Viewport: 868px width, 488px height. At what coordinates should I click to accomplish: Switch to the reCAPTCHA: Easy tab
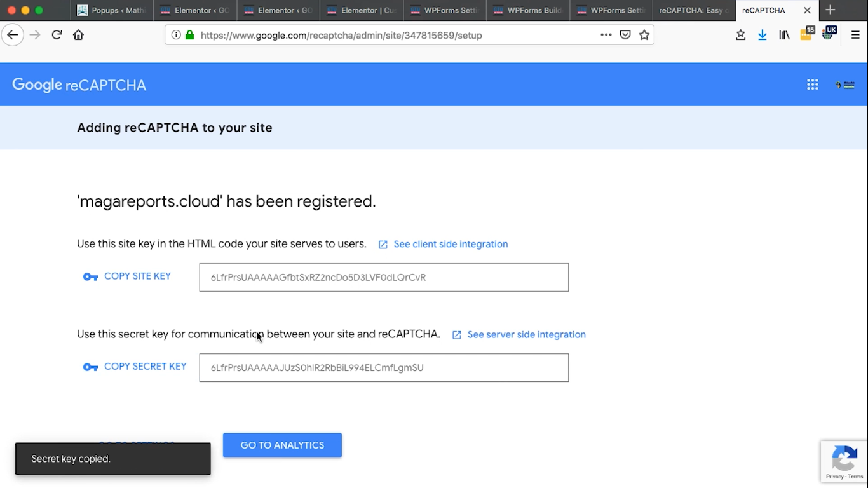click(694, 10)
